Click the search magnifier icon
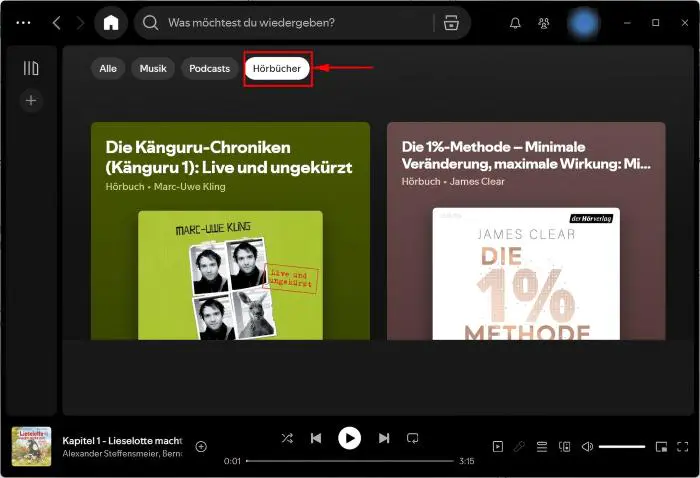The width and height of the screenshot is (700, 478). [x=150, y=23]
